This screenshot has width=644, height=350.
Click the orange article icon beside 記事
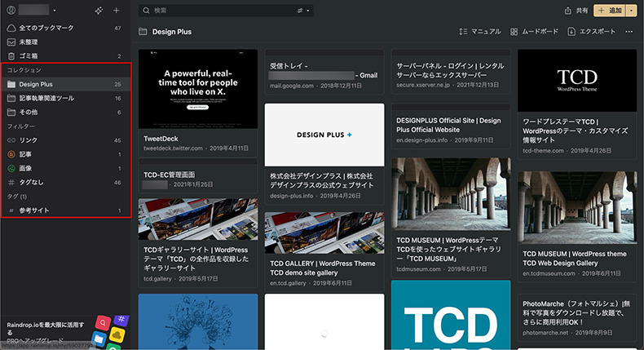[x=11, y=154]
